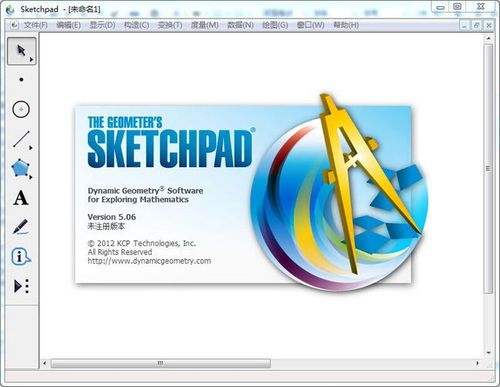Open the 帮助(H) Help menu

(x=346, y=25)
